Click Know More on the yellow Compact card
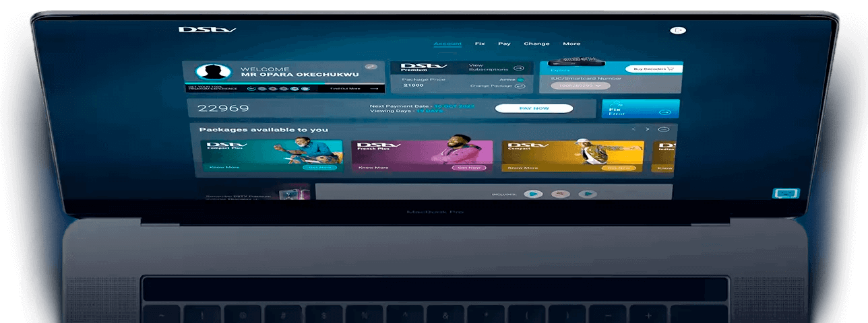Screen dimensions: 868x323 tap(523, 167)
